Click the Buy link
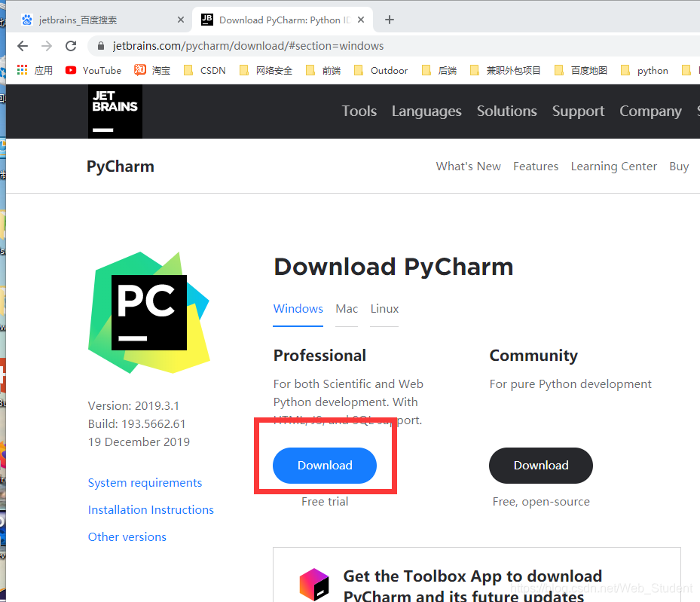The width and height of the screenshot is (700, 602). (x=679, y=167)
